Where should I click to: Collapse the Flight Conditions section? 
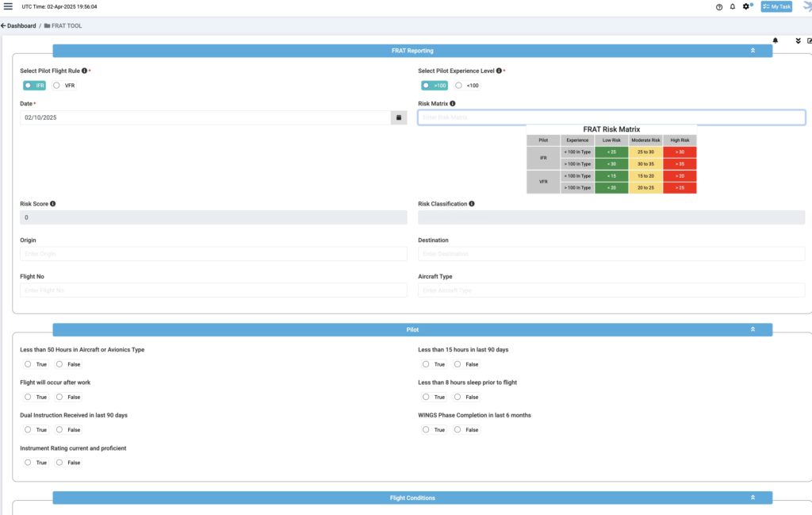point(753,498)
